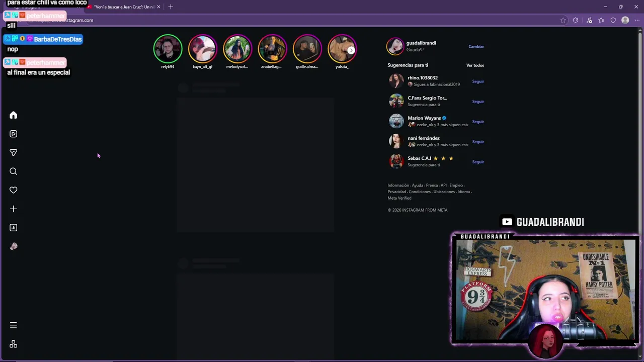View kayn_alt_gf's story
Viewport: 644px width, 362px height.
[202, 49]
